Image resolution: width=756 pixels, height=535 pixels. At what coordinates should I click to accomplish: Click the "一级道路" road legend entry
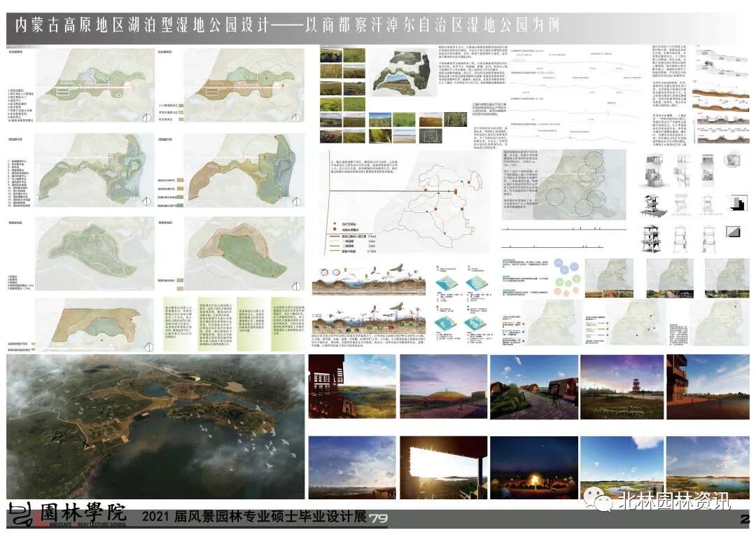click(x=352, y=241)
